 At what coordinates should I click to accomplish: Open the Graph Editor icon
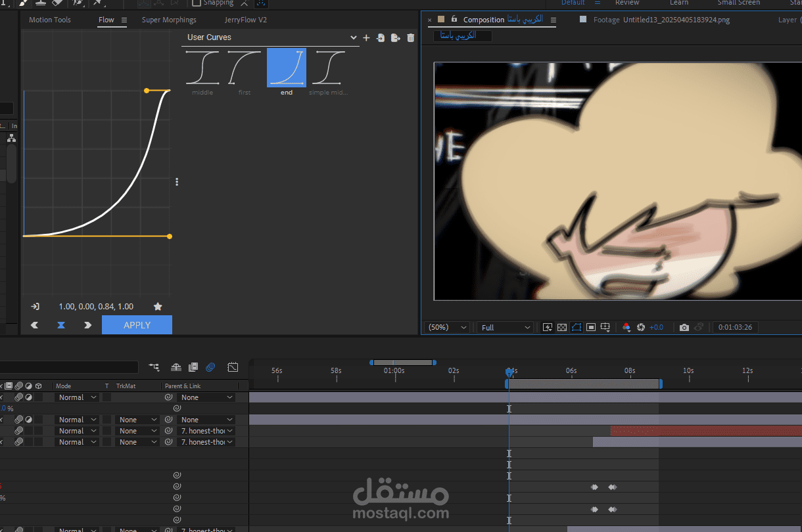tap(233, 367)
